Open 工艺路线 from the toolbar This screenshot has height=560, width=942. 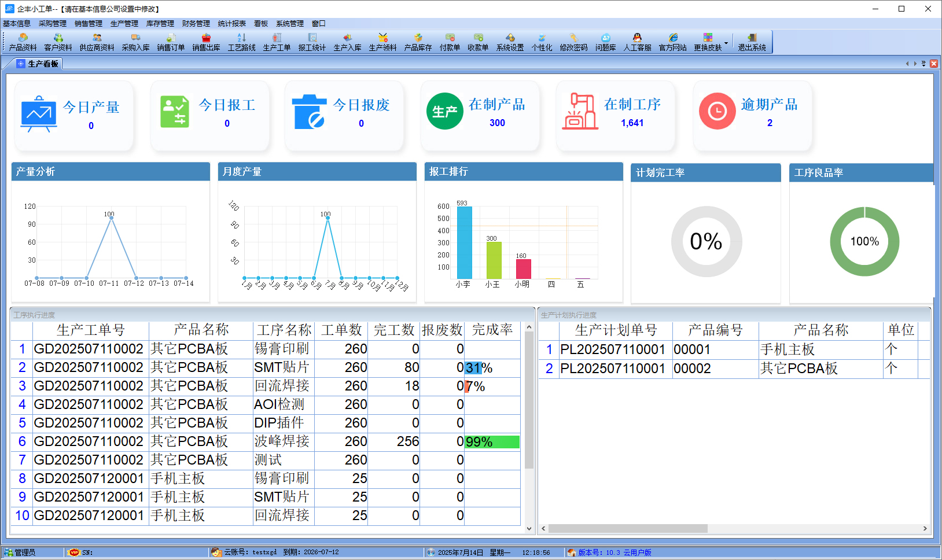point(241,42)
